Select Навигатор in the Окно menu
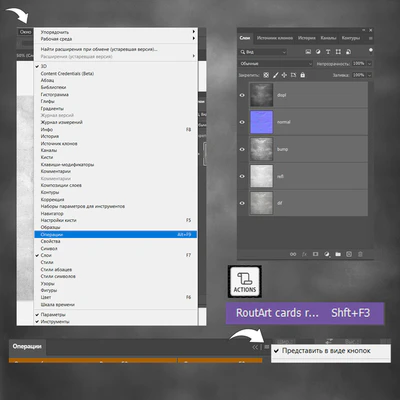400x400 pixels. click(116, 213)
